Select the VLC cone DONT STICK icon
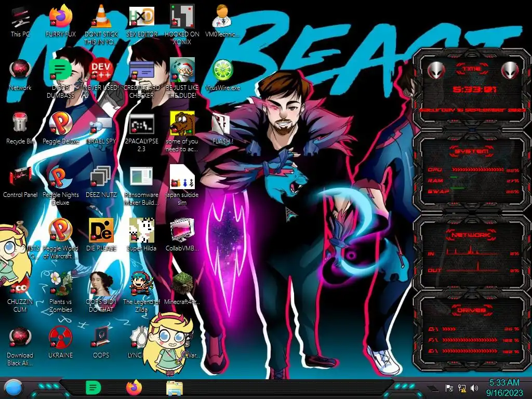 tap(101, 16)
